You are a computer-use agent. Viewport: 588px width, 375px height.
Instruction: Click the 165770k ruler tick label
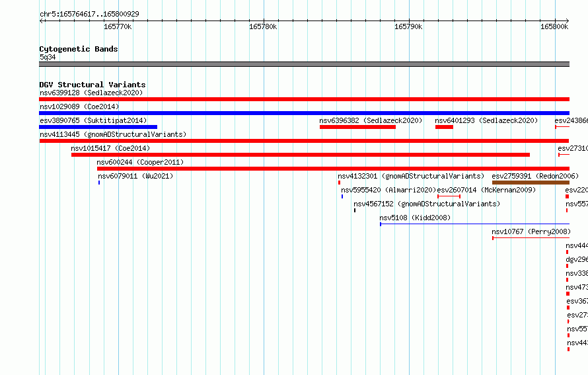click(x=118, y=26)
